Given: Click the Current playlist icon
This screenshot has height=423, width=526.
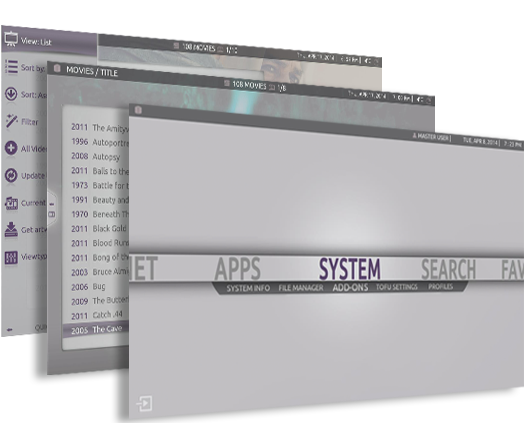Looking at the screenshot, I should point(11,203).
